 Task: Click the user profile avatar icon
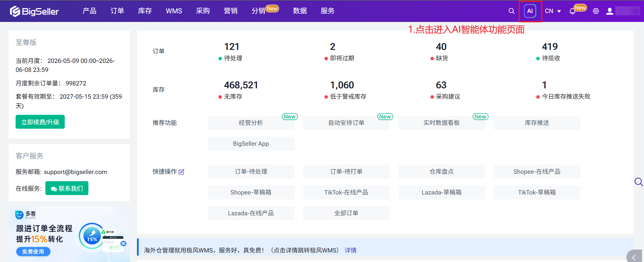pyautogui.click(x=610, y=11)
